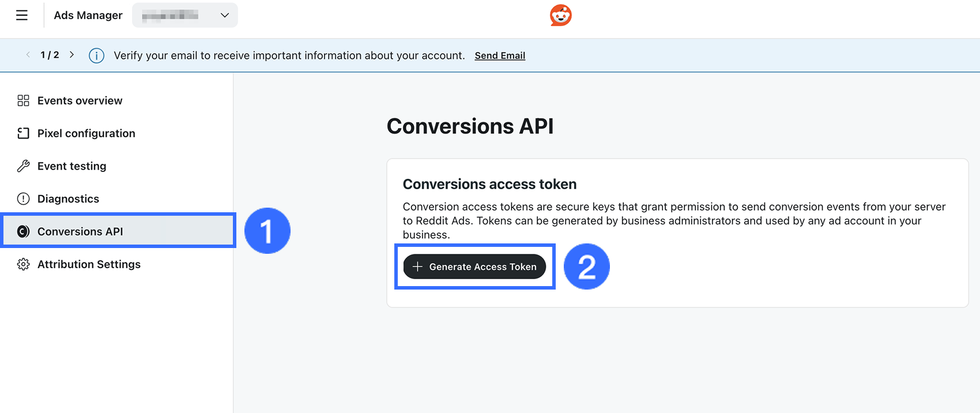
Task: Click the Diagnostics alert icon
Action: 23,199
